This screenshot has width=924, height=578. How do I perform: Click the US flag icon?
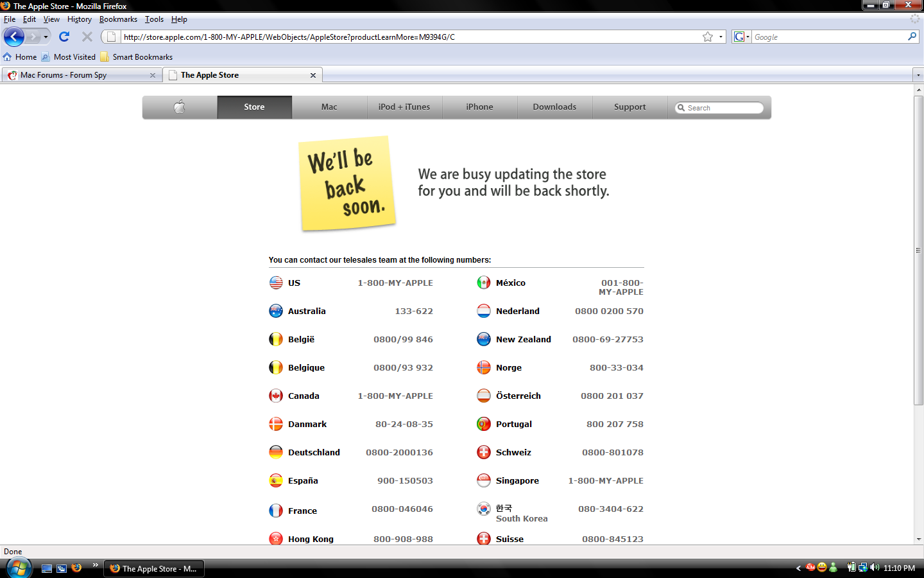276,283
